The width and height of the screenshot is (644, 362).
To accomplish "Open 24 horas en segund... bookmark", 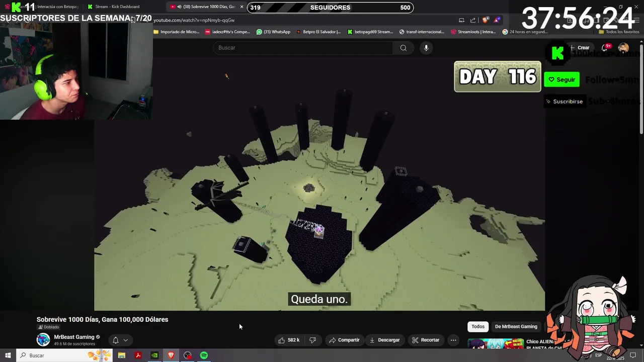I will click(x=525, y=32).
